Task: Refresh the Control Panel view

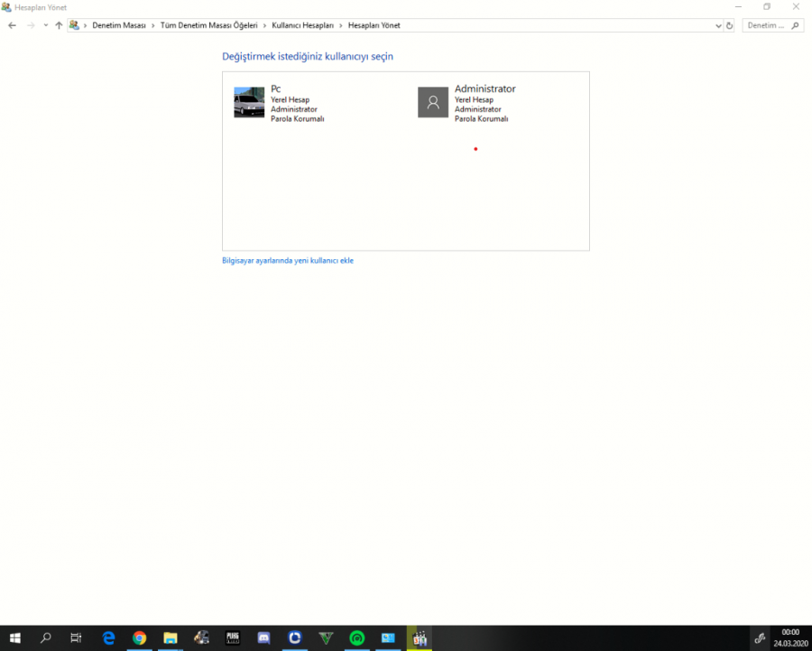Action: (x=729, y=25)
